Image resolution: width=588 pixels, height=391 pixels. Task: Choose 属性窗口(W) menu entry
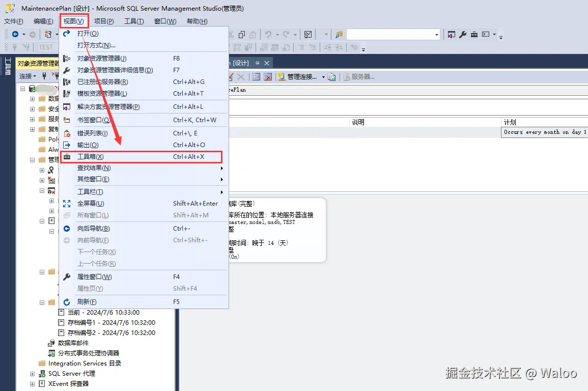tap(144, 276)
